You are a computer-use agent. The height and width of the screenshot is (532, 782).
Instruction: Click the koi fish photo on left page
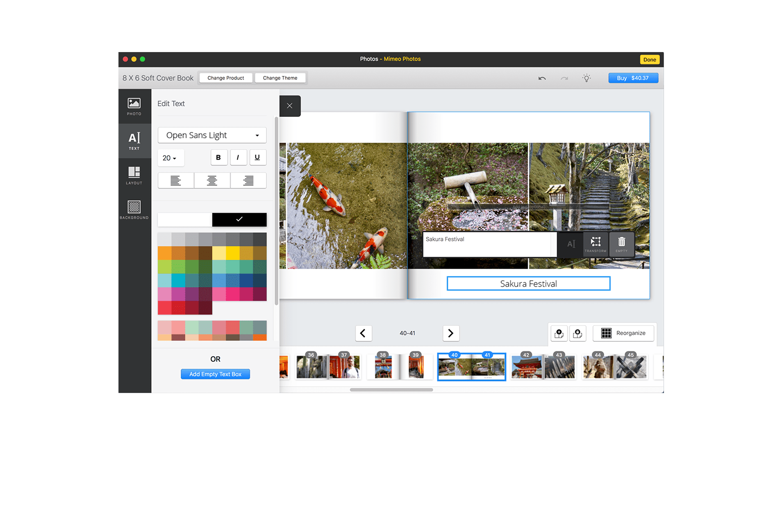click(347, 206)
